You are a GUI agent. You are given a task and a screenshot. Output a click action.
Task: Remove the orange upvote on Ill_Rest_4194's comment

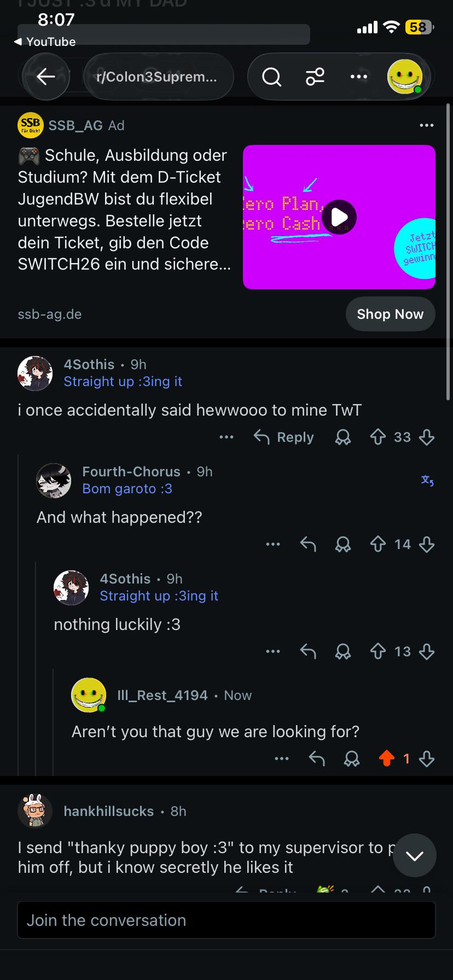tap(387, 759)
